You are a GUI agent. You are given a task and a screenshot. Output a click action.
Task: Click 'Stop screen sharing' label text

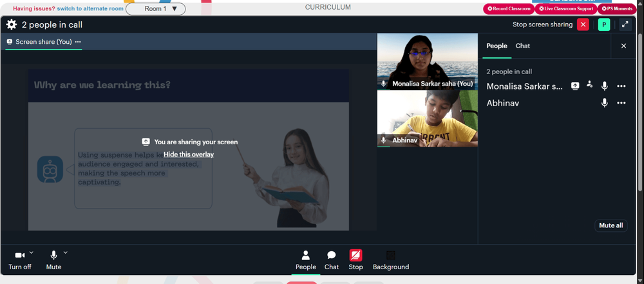point(542,24)
